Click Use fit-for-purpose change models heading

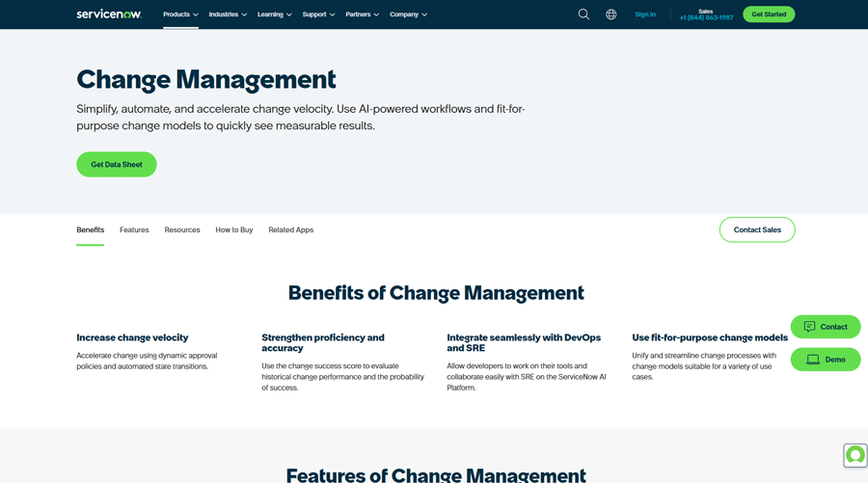710,337
